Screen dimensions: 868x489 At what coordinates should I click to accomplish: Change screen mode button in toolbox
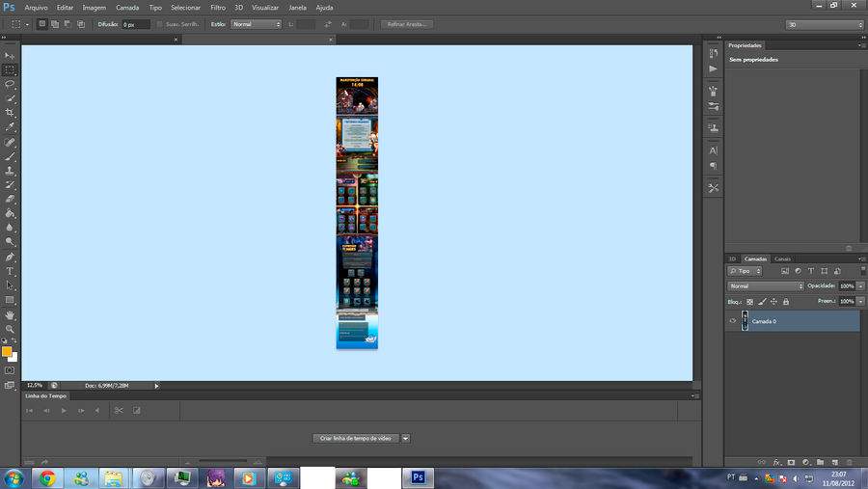(x=10, y=386)
